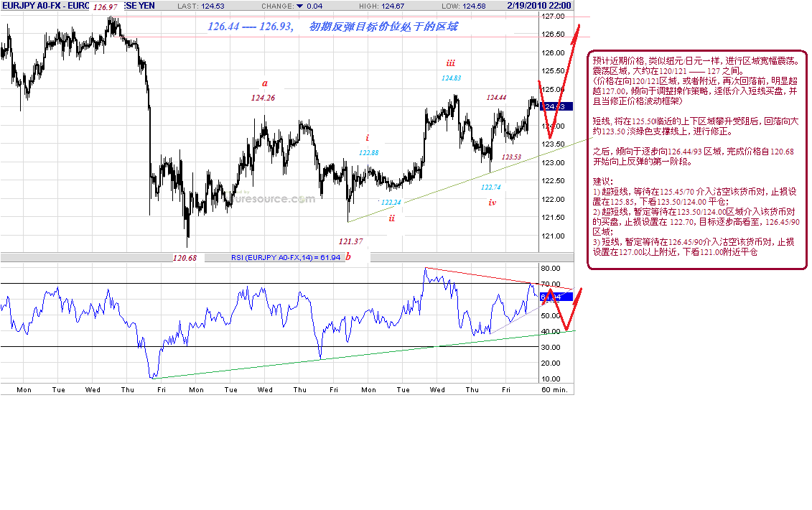This screenshot has height=510, width=812.
Task: Click the 127.00 price axis label
Action: tap(553, 16)
